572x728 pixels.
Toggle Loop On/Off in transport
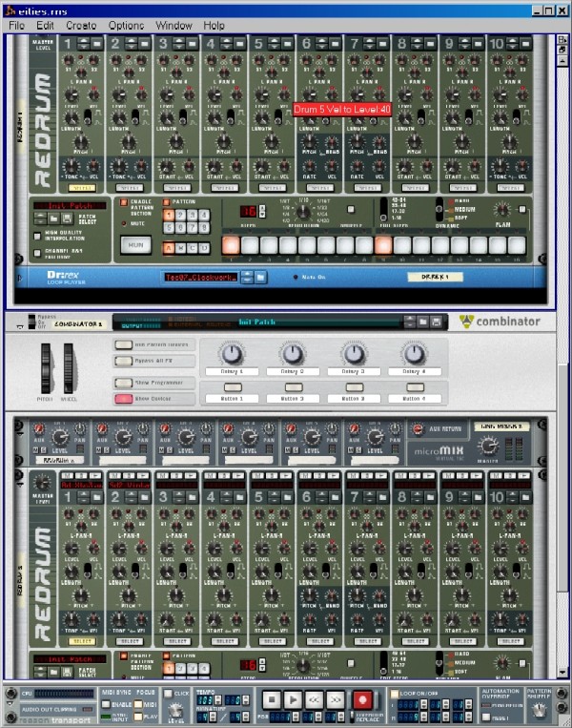395,694
